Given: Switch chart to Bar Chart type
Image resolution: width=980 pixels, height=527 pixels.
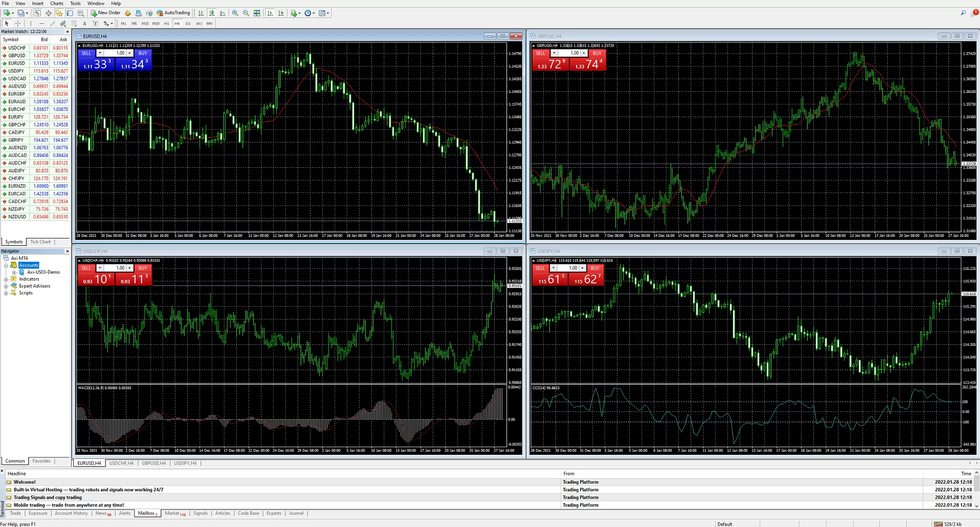Looking at the screenshot, I should [x=201, y=13].
